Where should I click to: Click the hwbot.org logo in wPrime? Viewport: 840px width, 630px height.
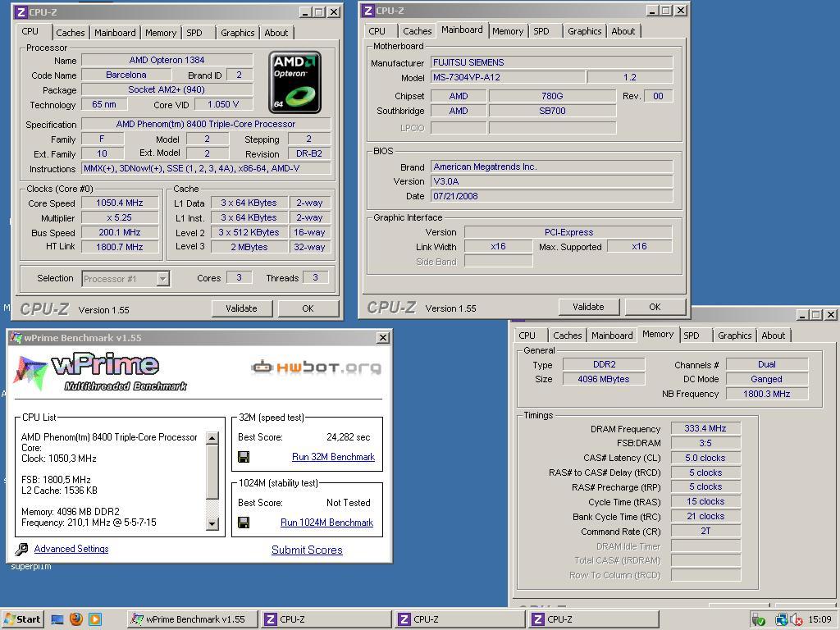coord(317,367)
